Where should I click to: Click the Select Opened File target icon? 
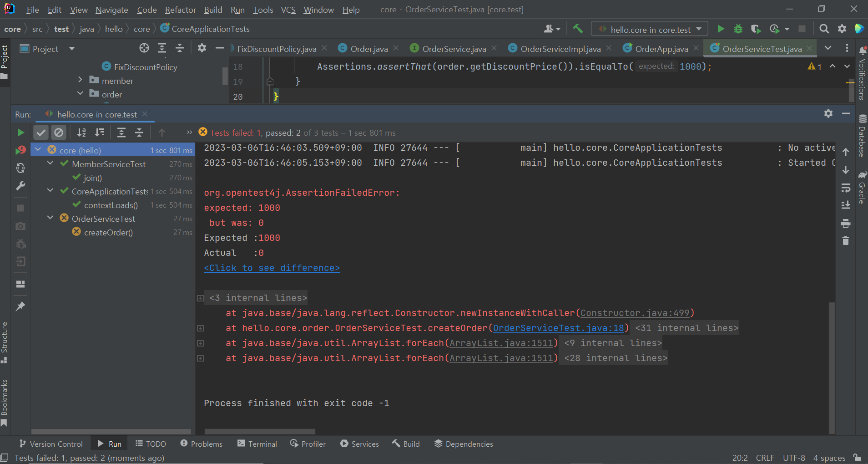point(144,48)
